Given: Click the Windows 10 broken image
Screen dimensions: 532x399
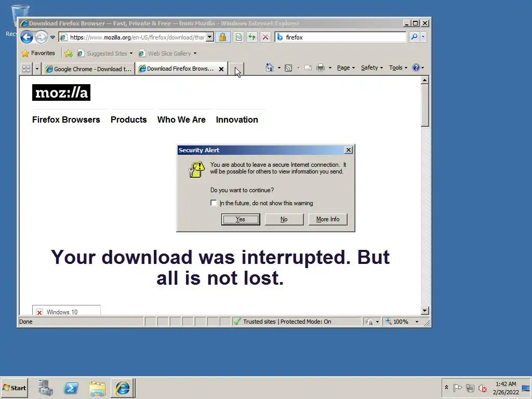Looking at the screenshot, I should click(66, 311).
